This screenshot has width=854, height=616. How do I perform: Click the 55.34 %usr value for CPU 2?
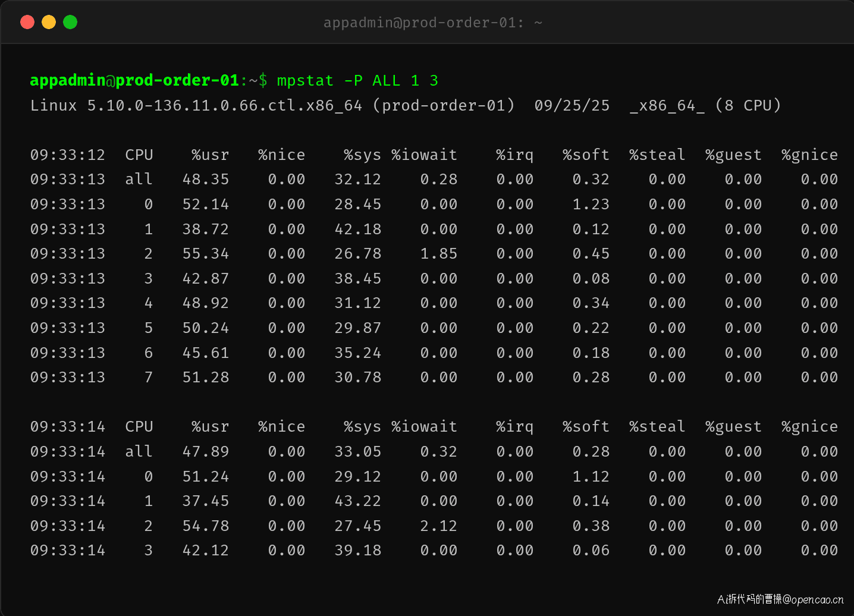205,253
